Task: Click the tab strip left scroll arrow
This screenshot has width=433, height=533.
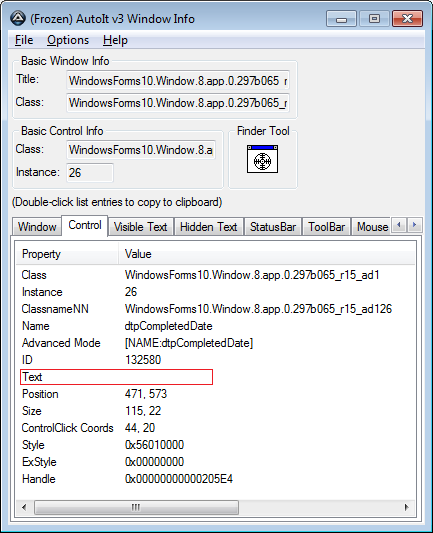Action: (x=399, y=225)
